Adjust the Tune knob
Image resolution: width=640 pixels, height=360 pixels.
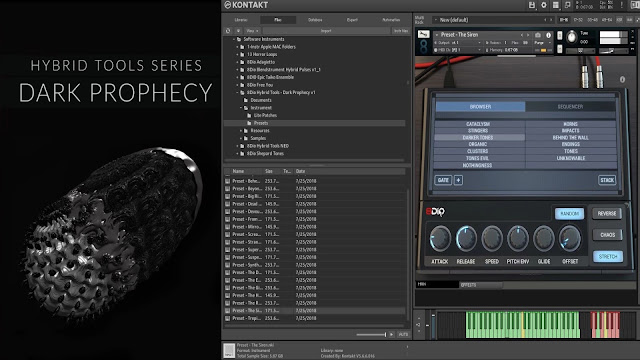(x=572, y=37)
